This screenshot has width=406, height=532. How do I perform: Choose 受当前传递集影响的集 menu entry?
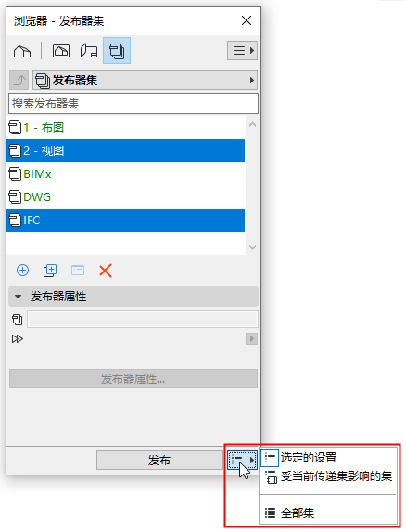pyautogui.click(x=328, y=476)
